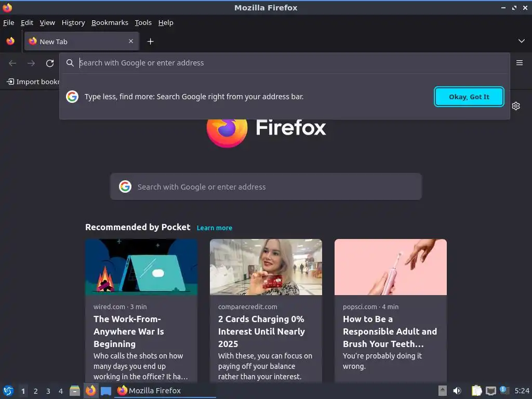Screen dimensions: 532x399
Task: Click wired.com · 3 min source text
Action: pos(120,307)
